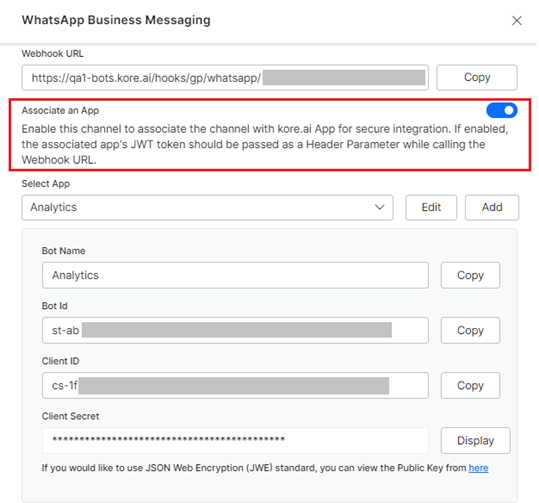539x503 pixels.
Task: Click inside the Bot Id field
Action: pyautogui.click(x=235, y=330)
